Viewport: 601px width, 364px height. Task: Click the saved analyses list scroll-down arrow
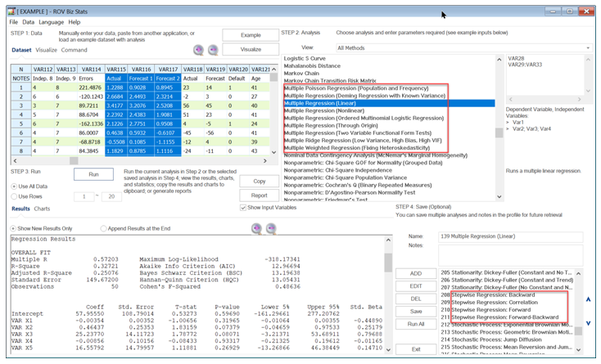pos(578,349)
